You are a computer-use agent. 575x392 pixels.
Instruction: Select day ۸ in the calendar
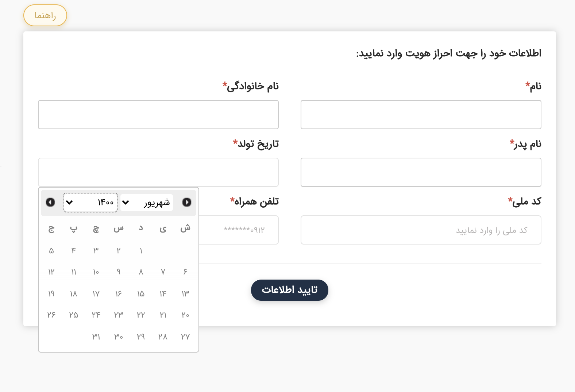tap(141, 272)
